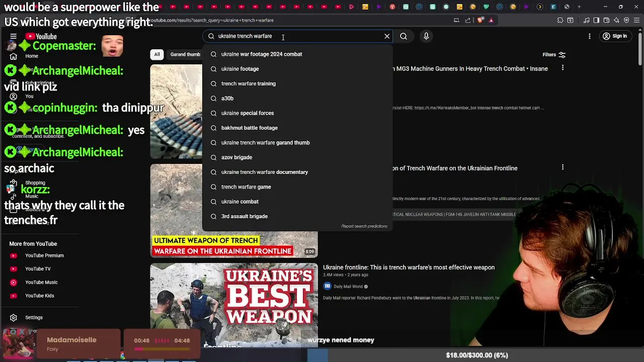644x362 pixels.
Task: Open Brave Leo AI assistant icon
Action: coord(616,20)
